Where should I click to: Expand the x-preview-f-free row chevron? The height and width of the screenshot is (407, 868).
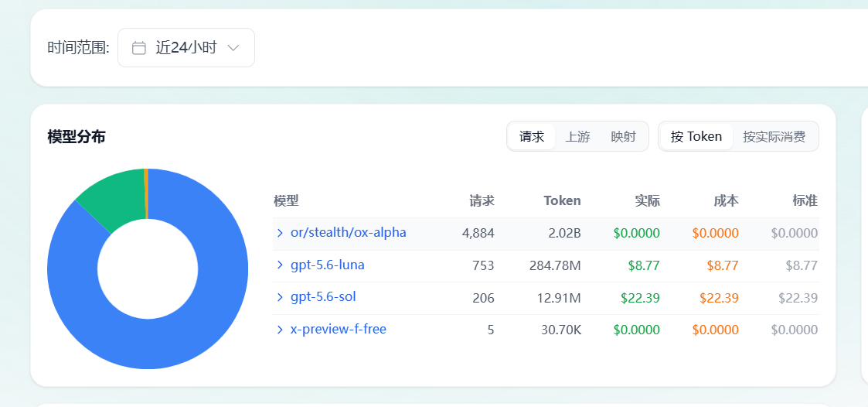point(280,330)
